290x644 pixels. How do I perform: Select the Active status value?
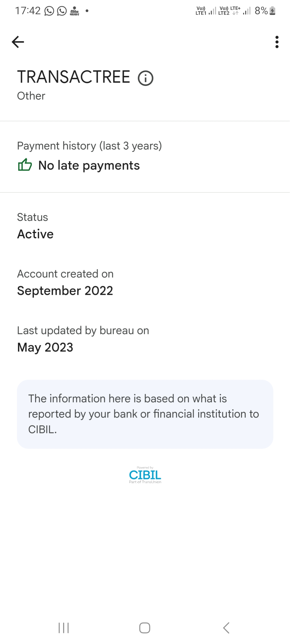(x=35, y=234)
